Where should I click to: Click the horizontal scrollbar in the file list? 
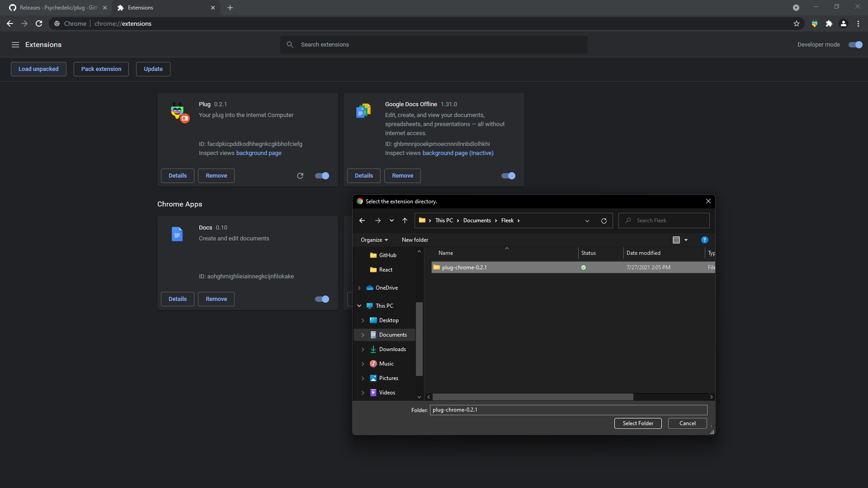point(533,397)
